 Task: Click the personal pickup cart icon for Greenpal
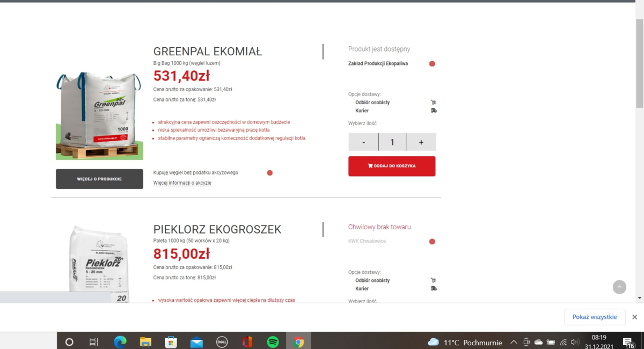[x=433, y=102]
